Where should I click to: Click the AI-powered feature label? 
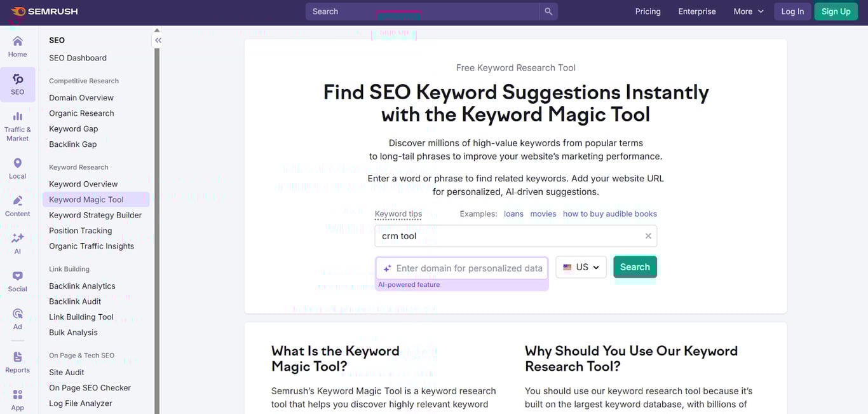[x=409, y=285]
